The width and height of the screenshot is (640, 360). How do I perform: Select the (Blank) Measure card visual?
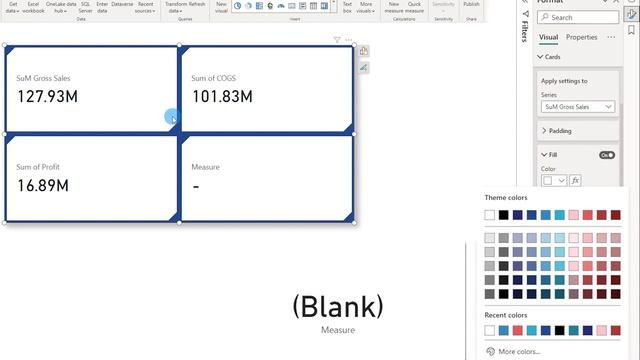(x=338, y=313)
